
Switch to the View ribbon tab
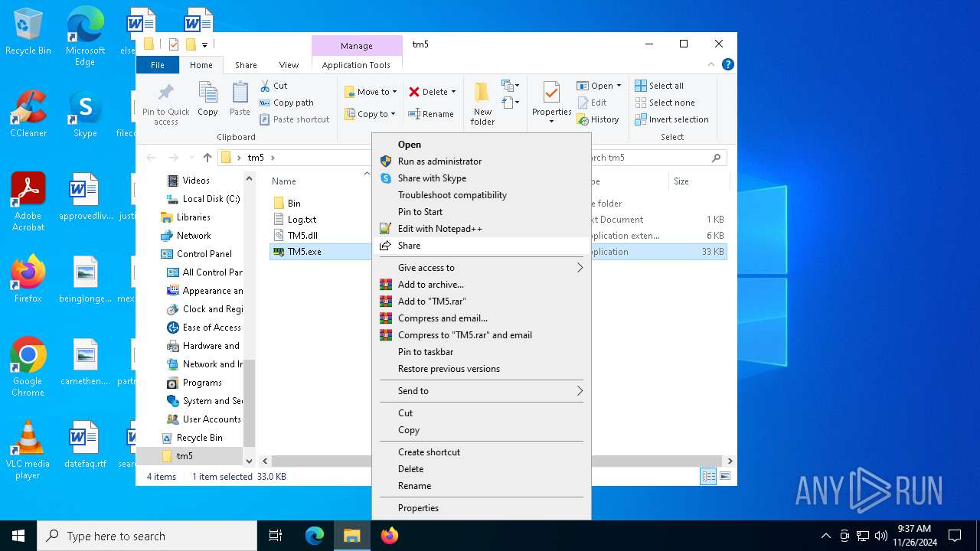[289, 65]
